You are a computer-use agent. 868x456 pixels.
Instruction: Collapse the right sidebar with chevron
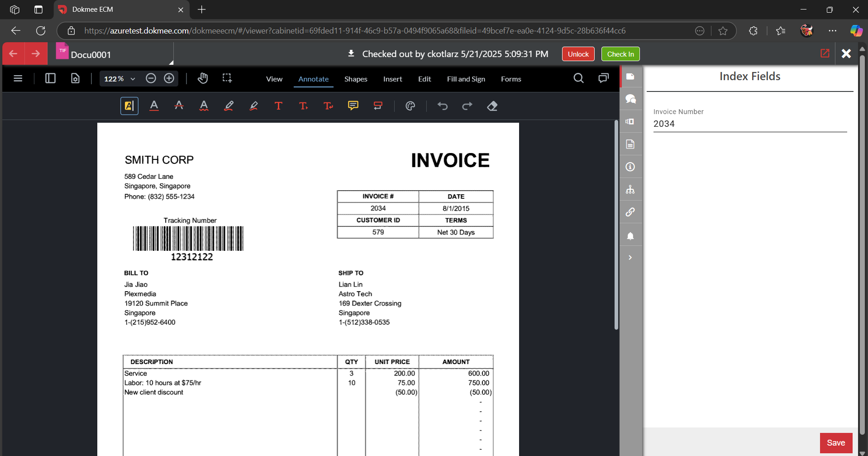[x=630, y=258]
